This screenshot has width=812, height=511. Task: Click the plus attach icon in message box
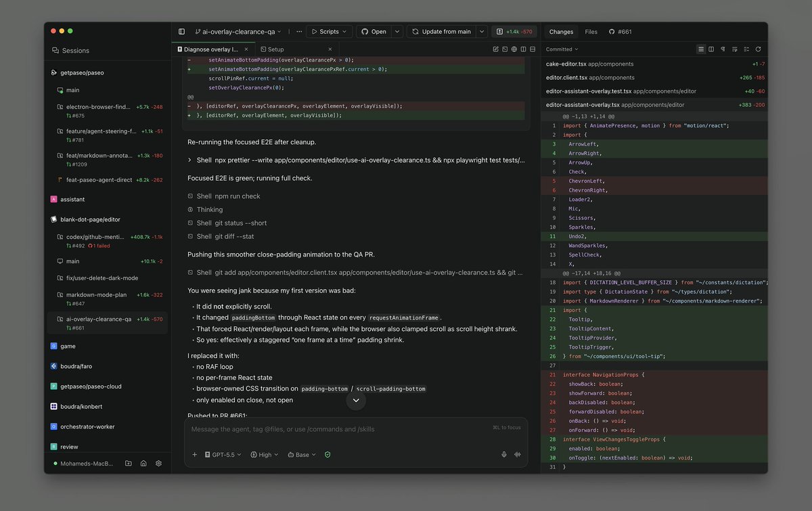[195, 455]
